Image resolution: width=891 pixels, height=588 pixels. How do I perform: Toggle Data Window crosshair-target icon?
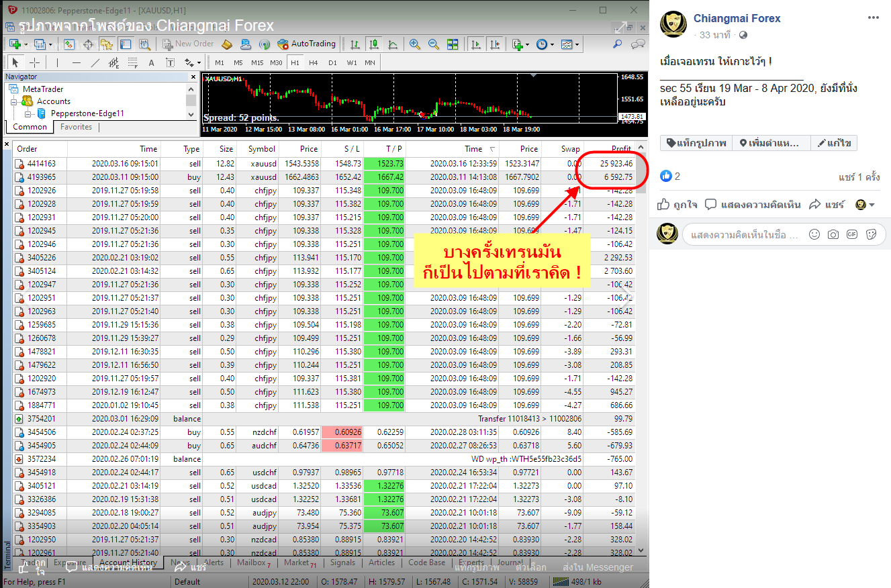(x=88, y=44)
